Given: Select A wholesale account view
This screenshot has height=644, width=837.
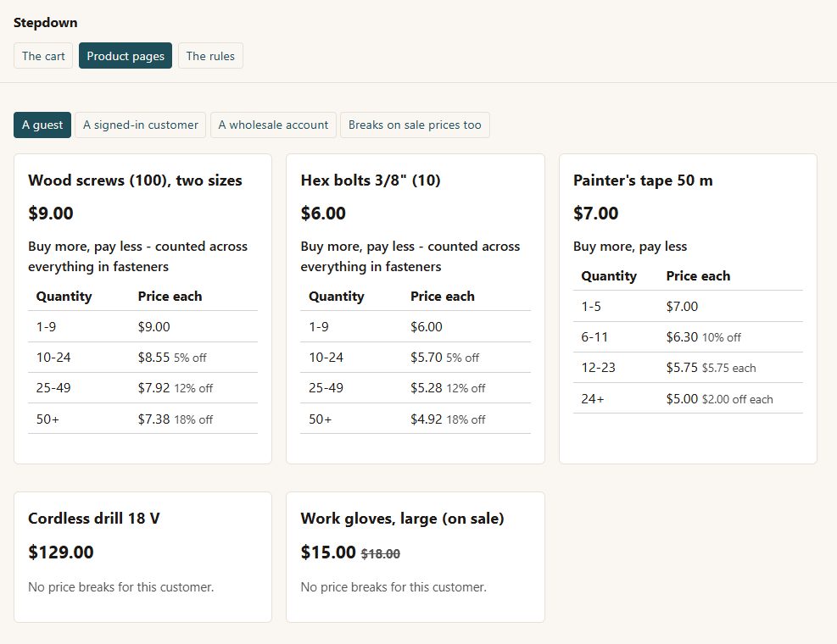Looking at the screenshot, I should pos(273,125).
